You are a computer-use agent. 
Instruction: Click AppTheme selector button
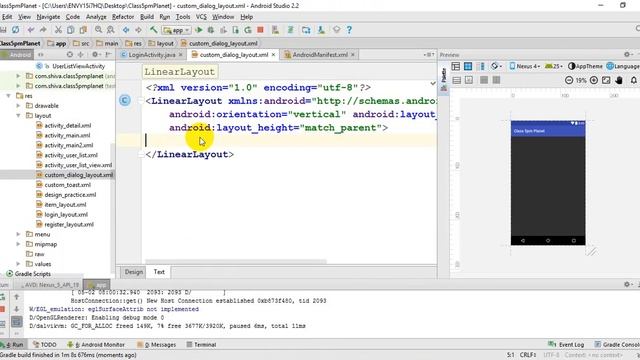tap(585, 66)
